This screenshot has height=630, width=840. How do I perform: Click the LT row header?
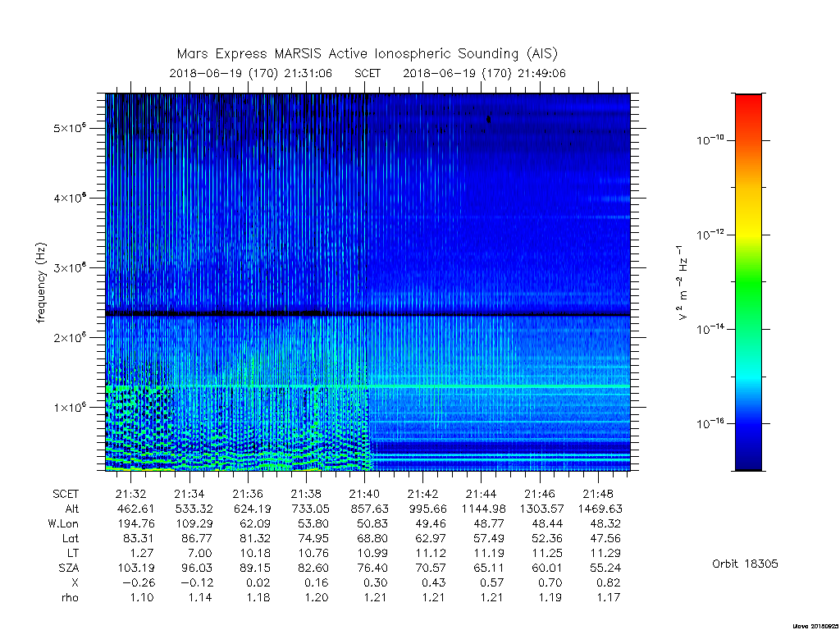point(73,553)
